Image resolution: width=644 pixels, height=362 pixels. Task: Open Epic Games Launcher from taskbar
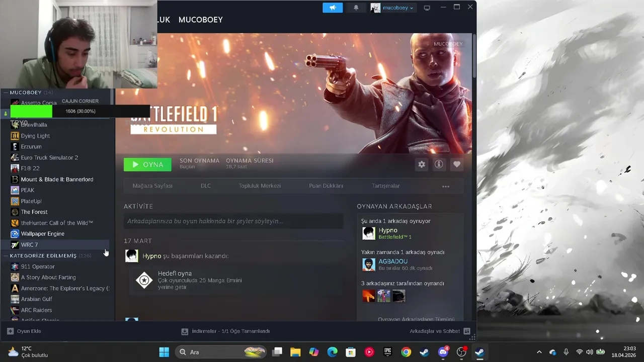coord(388,352)
